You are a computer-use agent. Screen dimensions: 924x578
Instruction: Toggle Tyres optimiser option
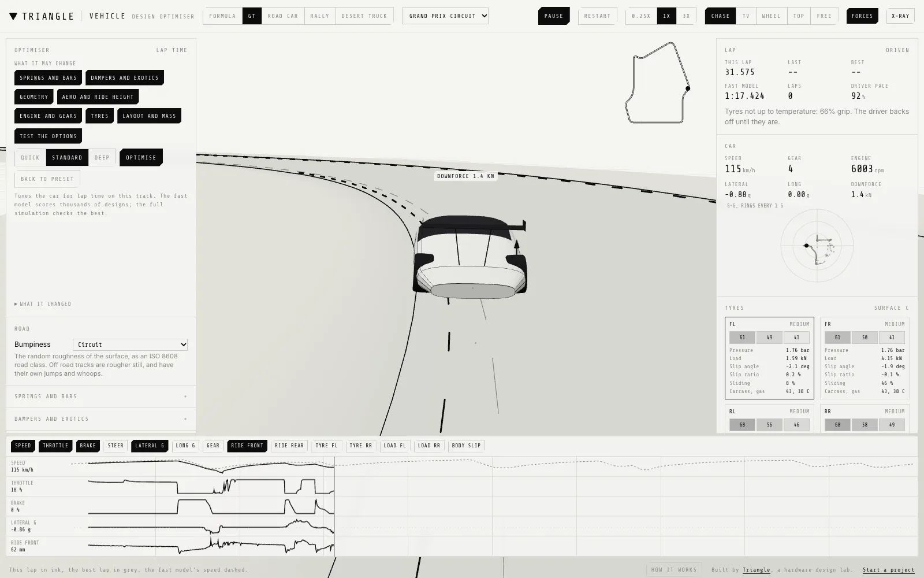pyautogui.click(x=99, y=116)
